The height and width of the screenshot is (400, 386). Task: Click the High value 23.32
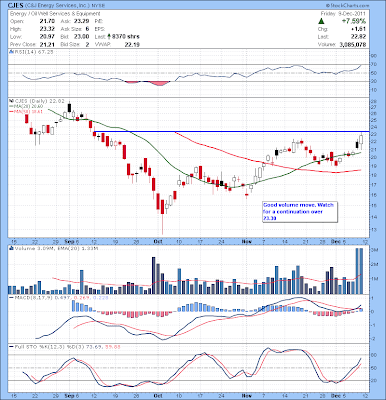pyautogui.click(x=47, y=29)
